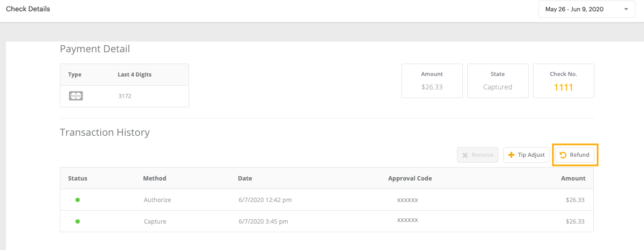Click the green status dot for Capture
Image resolution: width=644 pixels, height=250 pixels.
point(78,221)
